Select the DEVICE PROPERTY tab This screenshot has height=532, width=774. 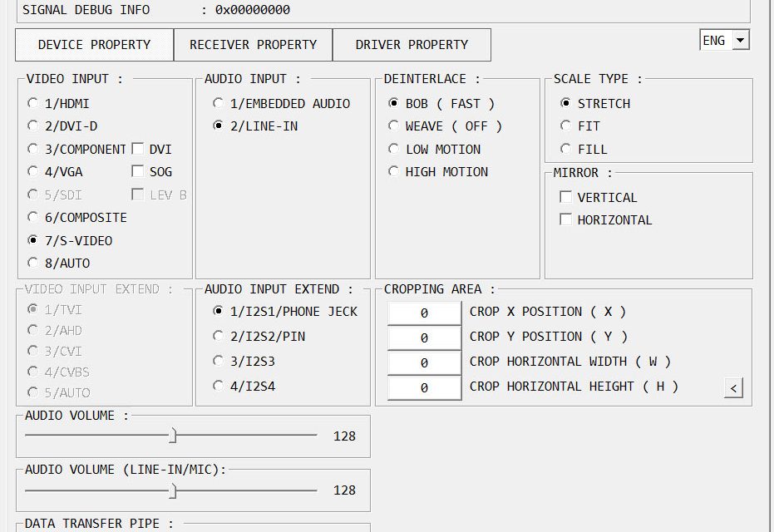[94, 45]
